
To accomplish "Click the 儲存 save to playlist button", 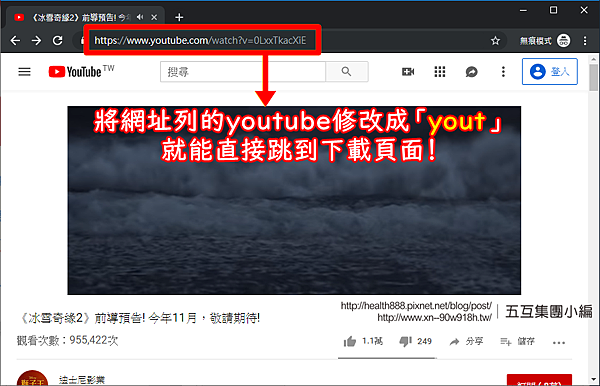I will [517, 341].
